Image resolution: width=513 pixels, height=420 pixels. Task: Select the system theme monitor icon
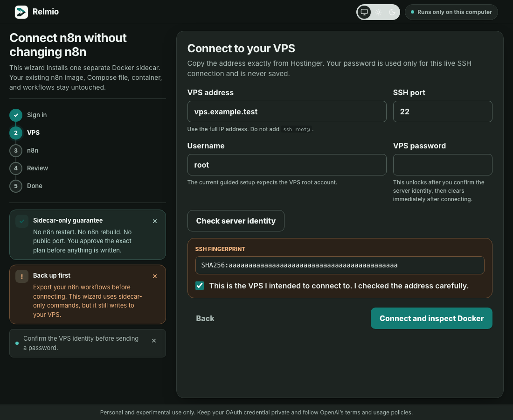coord(364,12)
